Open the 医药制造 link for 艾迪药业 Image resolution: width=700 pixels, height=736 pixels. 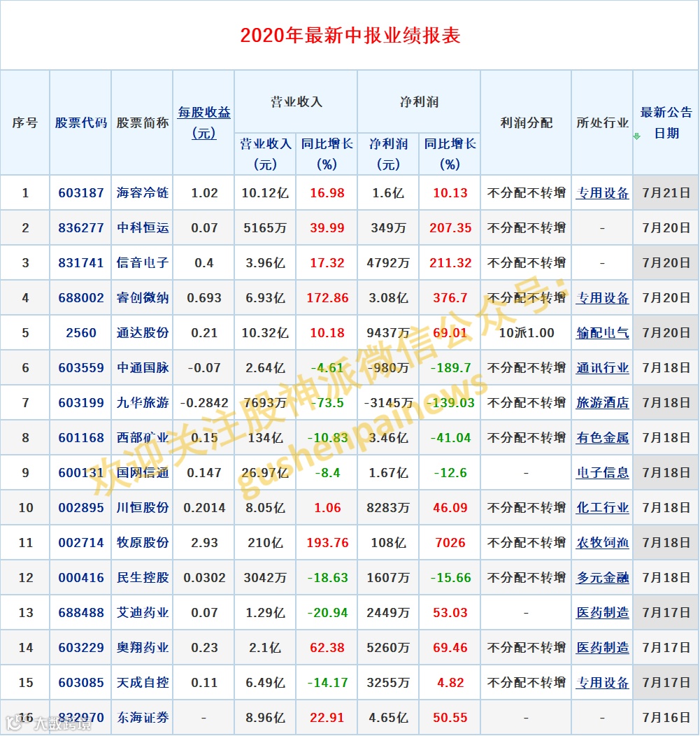point(602,613)
